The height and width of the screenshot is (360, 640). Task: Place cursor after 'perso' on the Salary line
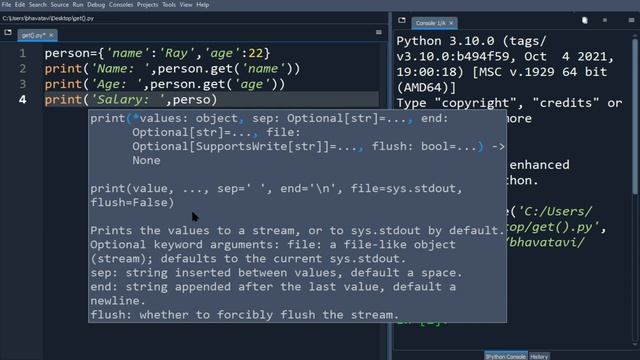210,100
